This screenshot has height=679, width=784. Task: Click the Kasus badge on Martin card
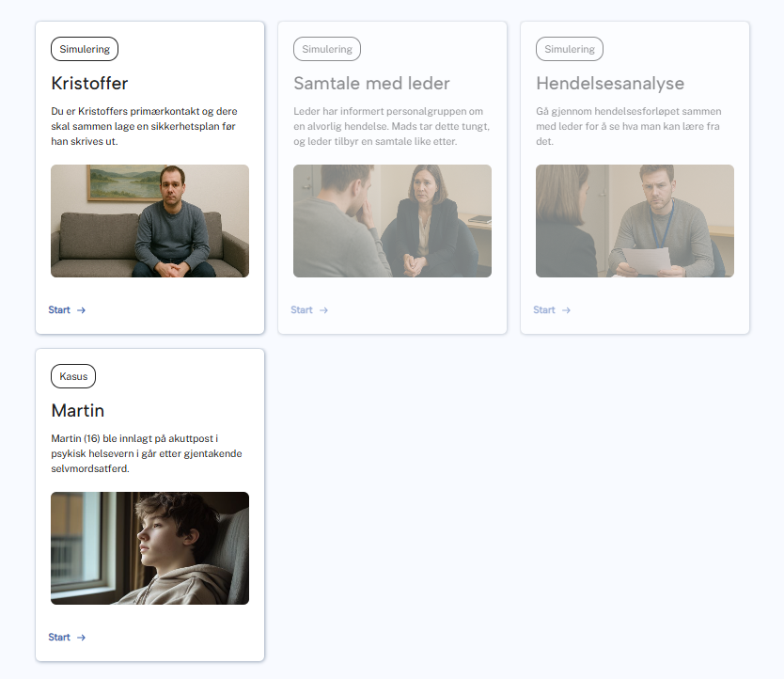(73, 376)
